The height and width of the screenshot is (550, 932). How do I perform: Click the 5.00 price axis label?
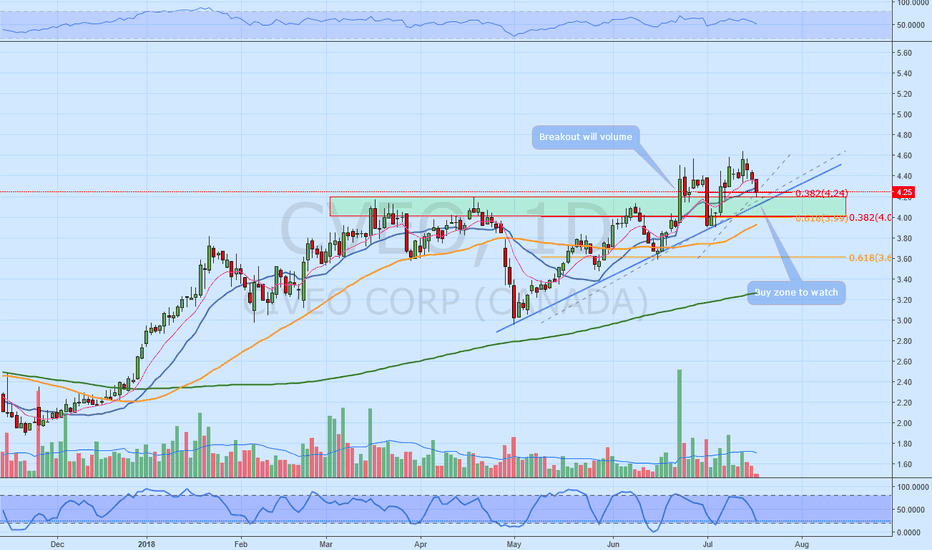pos(903,115)
